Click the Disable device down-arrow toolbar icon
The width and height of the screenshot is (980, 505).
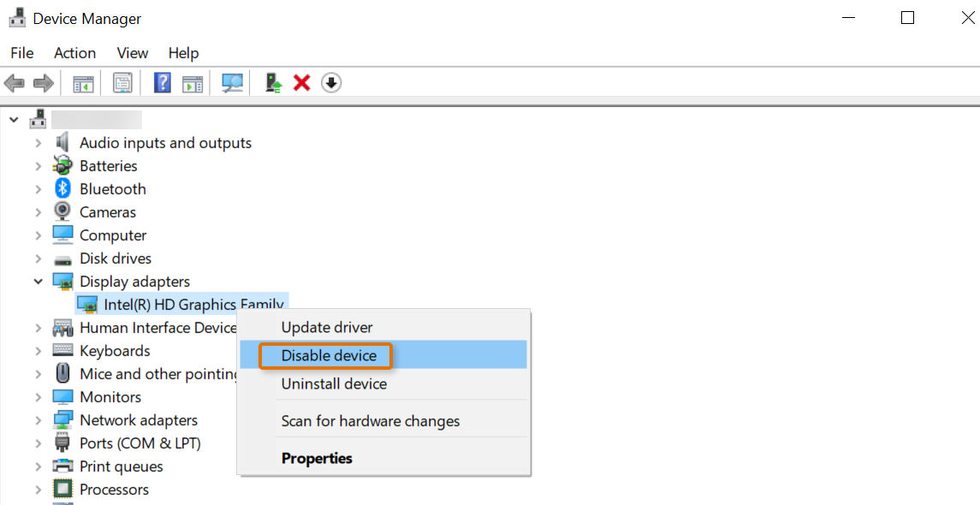330,82
